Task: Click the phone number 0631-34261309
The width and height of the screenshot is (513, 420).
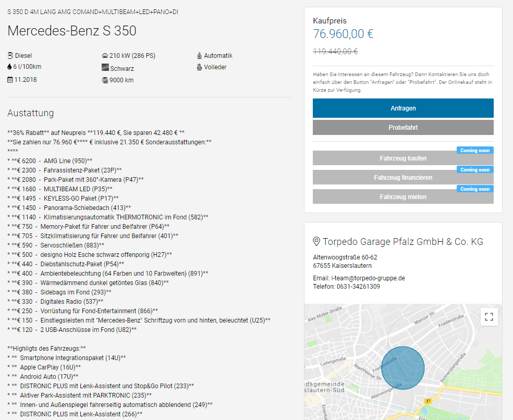Action: click(358, 287)
